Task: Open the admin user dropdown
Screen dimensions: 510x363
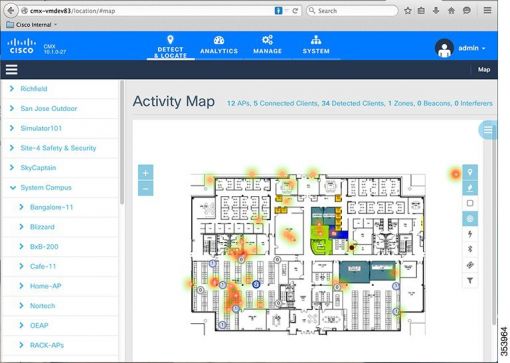Action: 461,48
